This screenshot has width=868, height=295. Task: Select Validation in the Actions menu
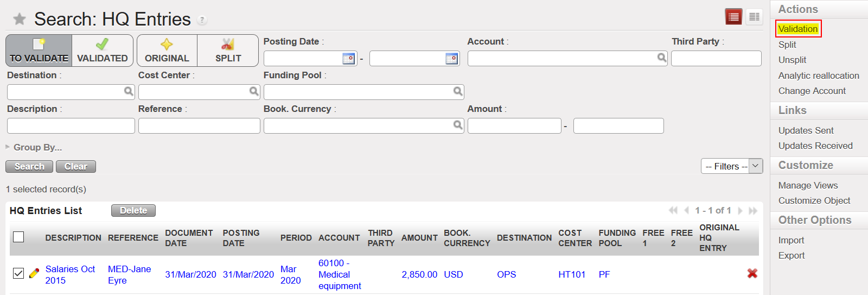point(797,29)
